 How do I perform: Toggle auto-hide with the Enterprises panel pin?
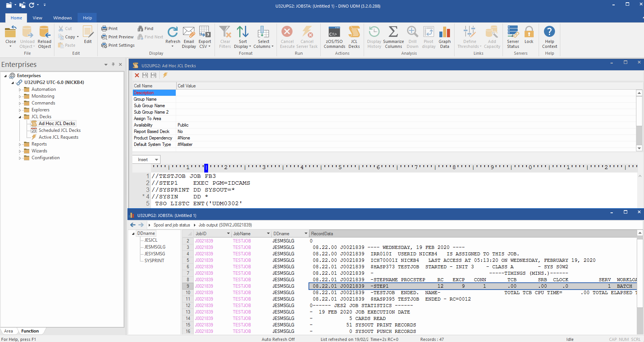[x=113, y=65]
